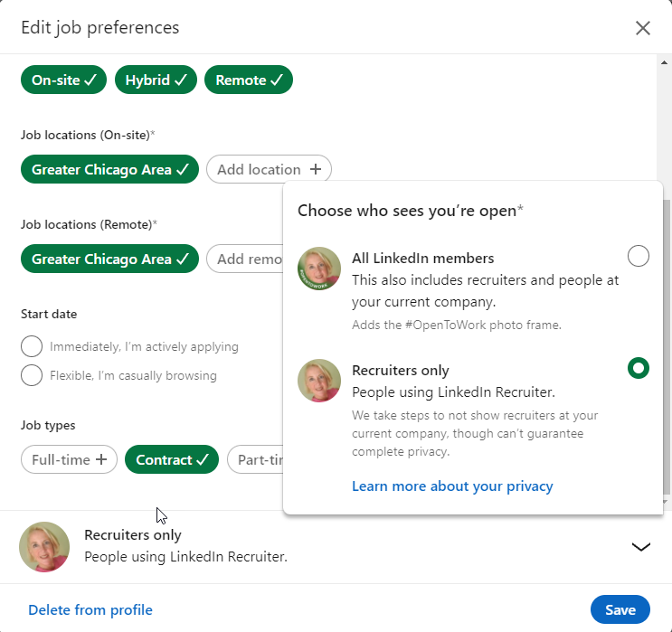The height and width of the screenshot is (632, 672).
Task: Click the bottom bar profile photo
Action: coord(44,547)
